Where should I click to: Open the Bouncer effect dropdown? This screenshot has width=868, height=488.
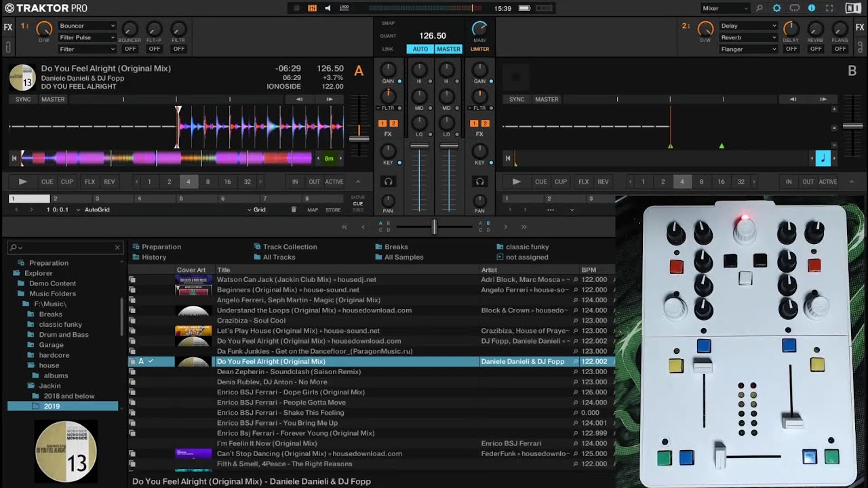click(x=87, y=26)
